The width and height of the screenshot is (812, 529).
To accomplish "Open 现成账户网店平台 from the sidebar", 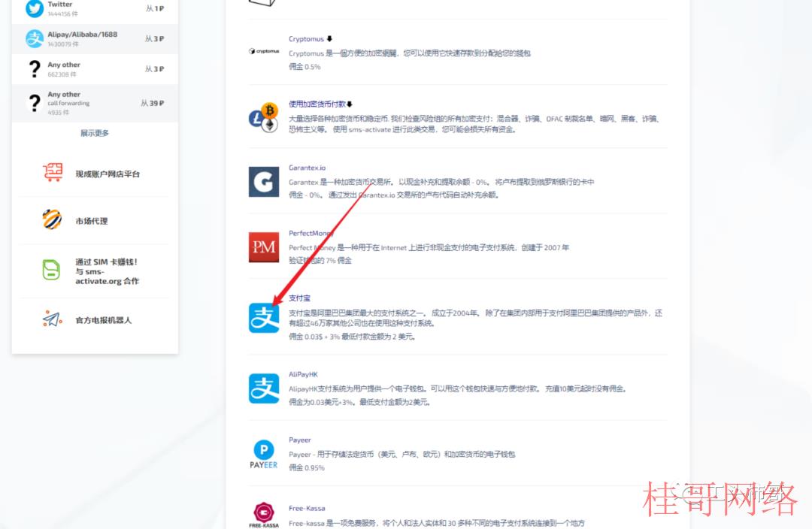I will pos(108,174).
